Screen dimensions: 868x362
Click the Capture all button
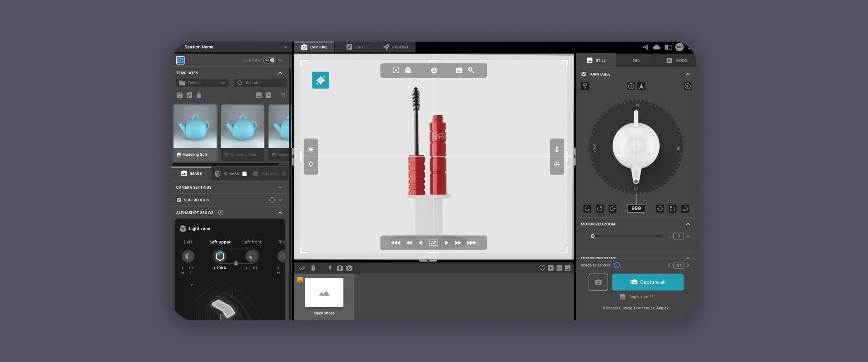(647, 282)
